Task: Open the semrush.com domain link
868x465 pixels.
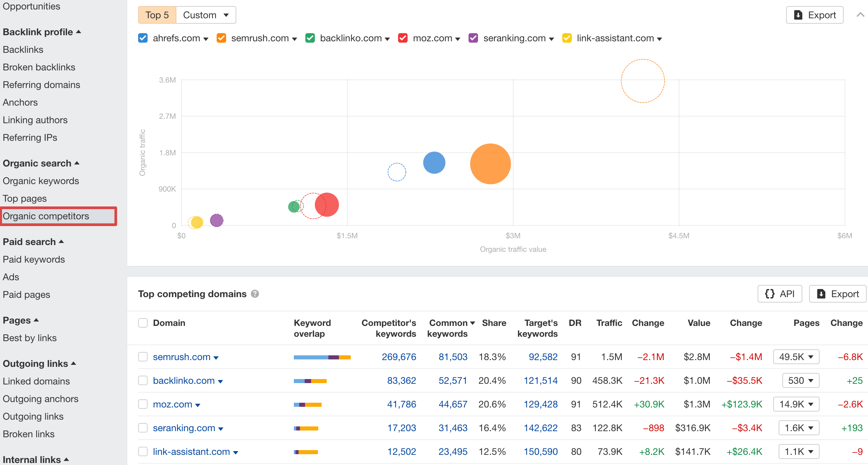Action: [181, 357]
